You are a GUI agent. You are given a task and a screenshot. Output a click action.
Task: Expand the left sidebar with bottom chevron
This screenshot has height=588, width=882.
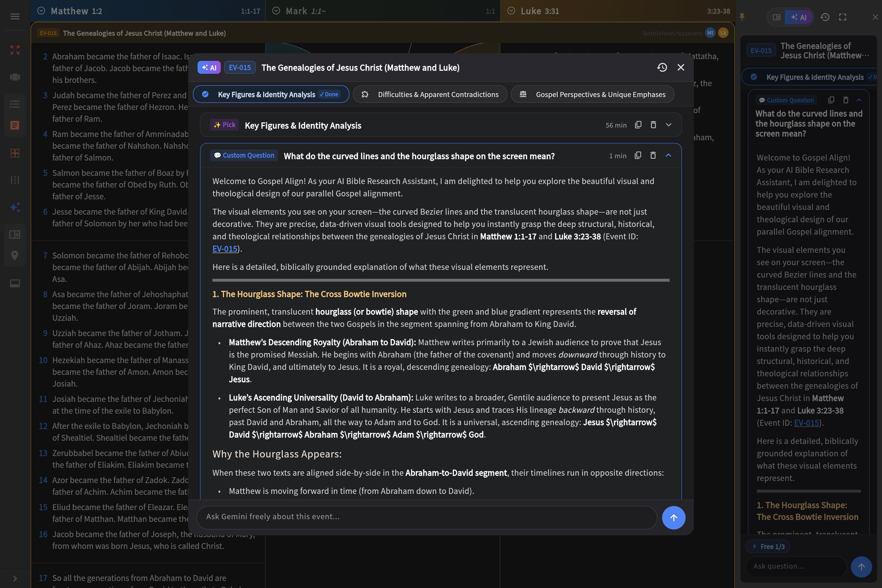[15, 579]
